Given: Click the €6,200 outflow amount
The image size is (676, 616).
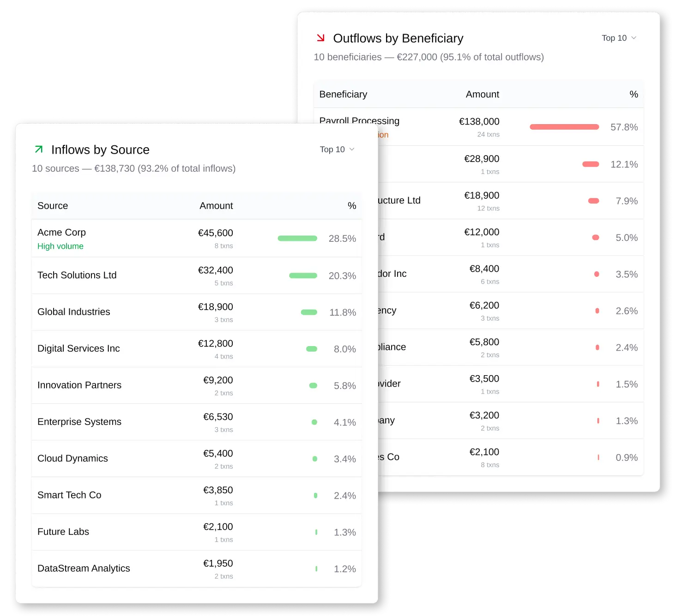Looking at the screenshot, I should (x=484, y=305).
